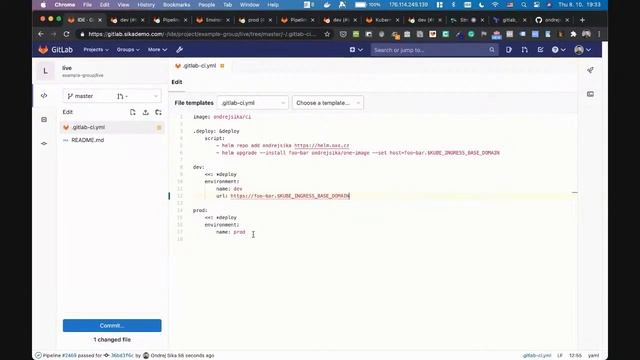This screenshot has width=640, height=360.
Task: Open the Chrome Window menu
Action: tap(249, 5)
